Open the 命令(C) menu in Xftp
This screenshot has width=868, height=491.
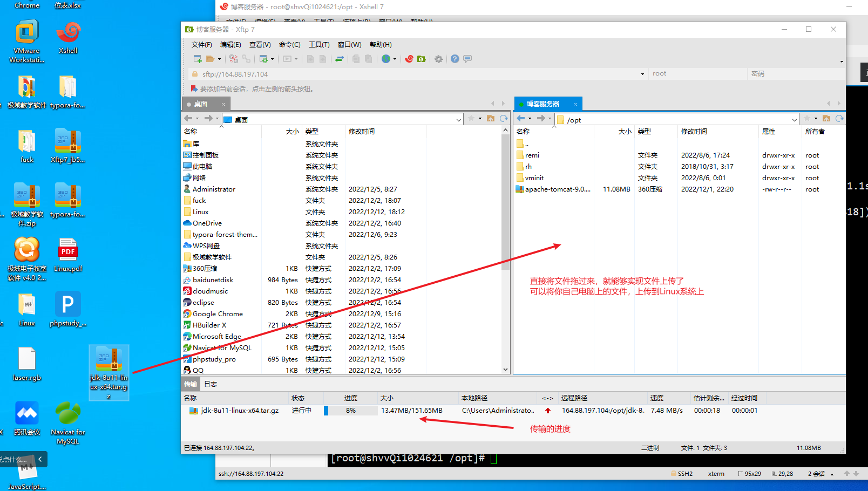[x=289, y=45]
